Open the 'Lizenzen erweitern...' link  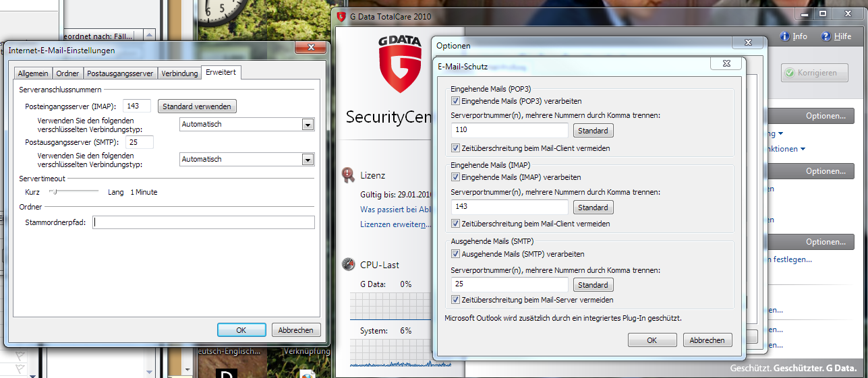pyautogui.click(x=396, y=224)
